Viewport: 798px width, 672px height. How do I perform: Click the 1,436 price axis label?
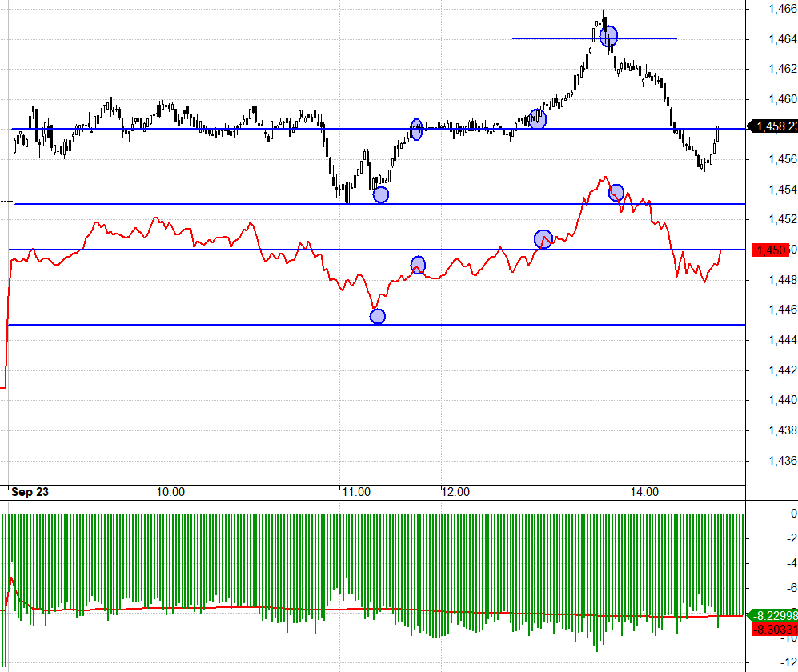(782, 461)
